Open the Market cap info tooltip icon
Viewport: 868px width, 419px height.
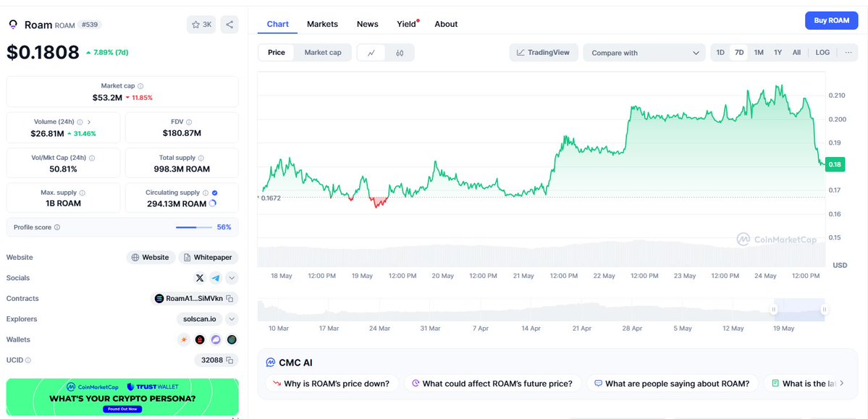pyautogui.click(x=140, y=86)
